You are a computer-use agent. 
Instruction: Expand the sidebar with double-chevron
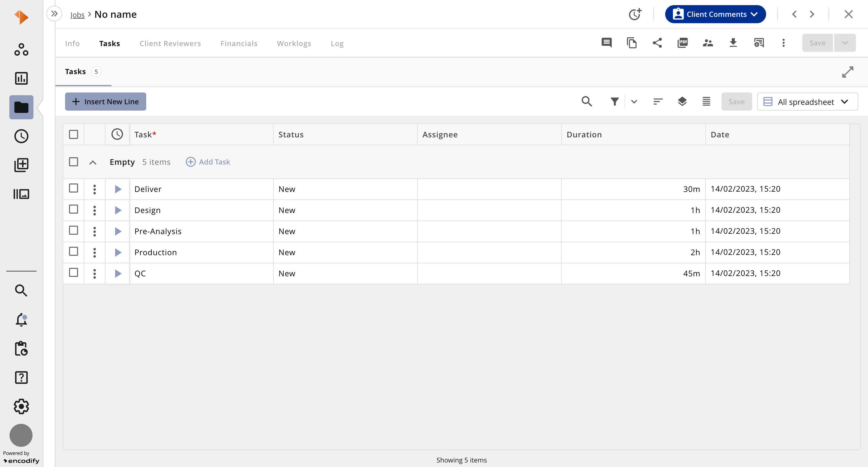coord(54,14)
